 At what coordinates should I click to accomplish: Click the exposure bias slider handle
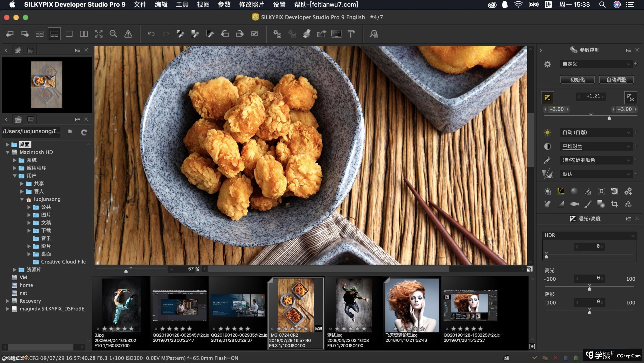pyautogui.click(x=609, y=118)
